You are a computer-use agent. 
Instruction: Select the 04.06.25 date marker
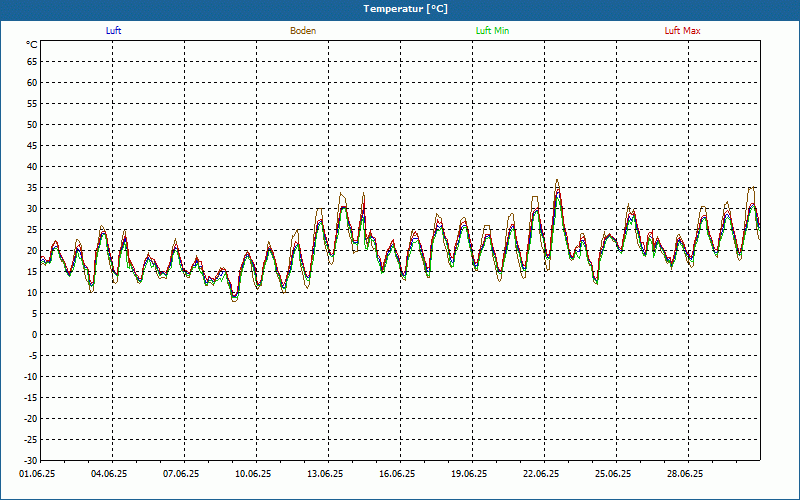pos(109,474)
